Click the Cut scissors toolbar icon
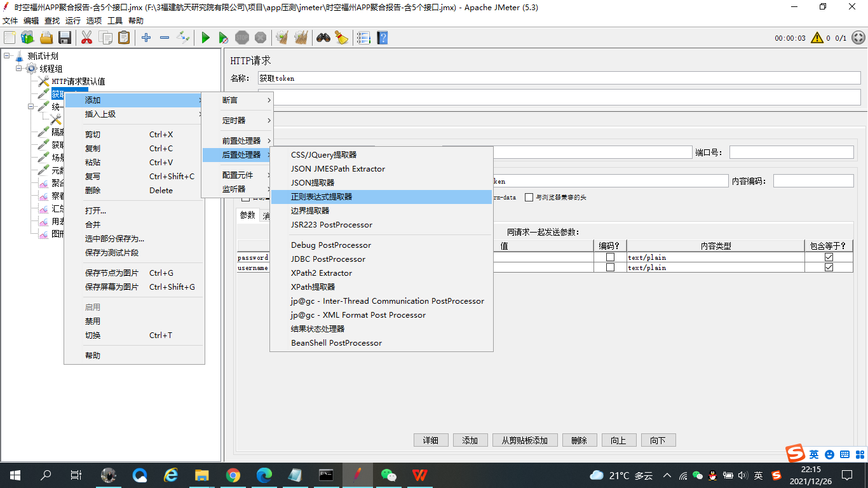 coord(87,38)
